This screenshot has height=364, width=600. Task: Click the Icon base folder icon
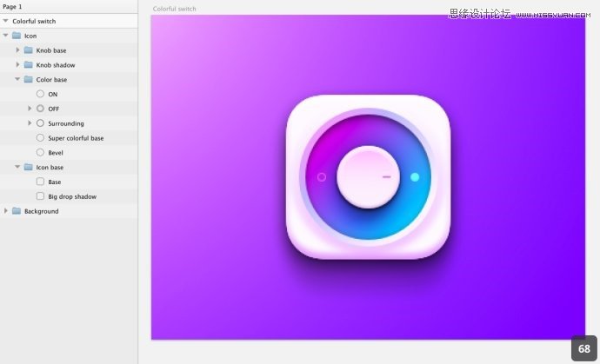pos(29,167)
